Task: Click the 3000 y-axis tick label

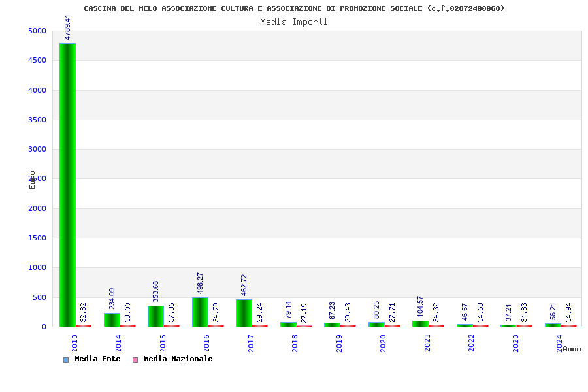Action: pos(37,150)
